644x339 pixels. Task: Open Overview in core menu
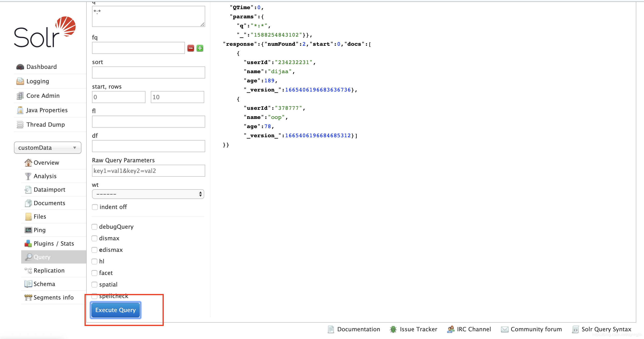point(54,163)
